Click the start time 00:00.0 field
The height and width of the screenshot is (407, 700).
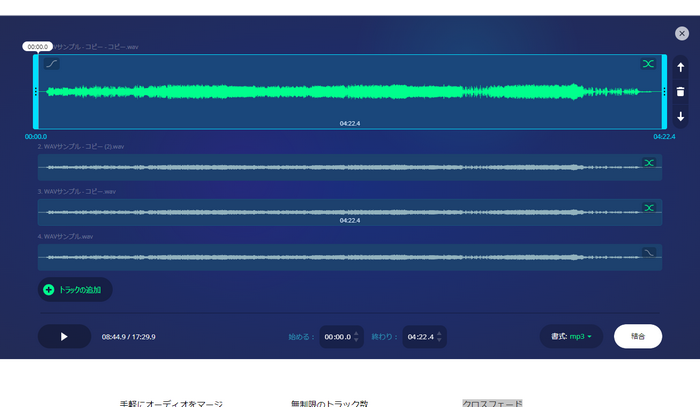[x=336, y=337]
